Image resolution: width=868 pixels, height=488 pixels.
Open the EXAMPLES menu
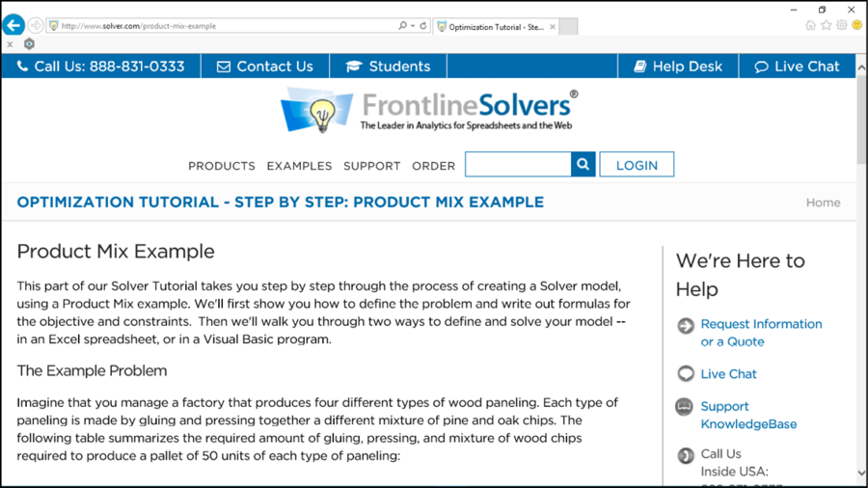pos(300,166)
